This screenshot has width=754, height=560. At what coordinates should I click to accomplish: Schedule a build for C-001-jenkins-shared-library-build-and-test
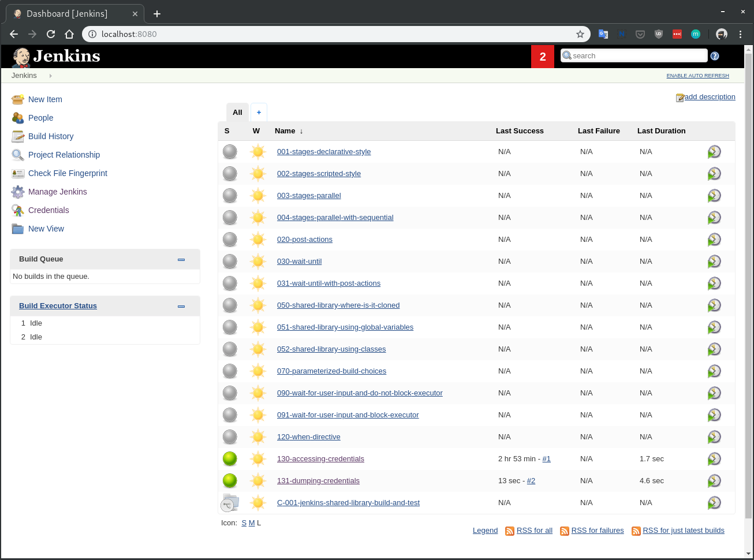coord(714,503)
